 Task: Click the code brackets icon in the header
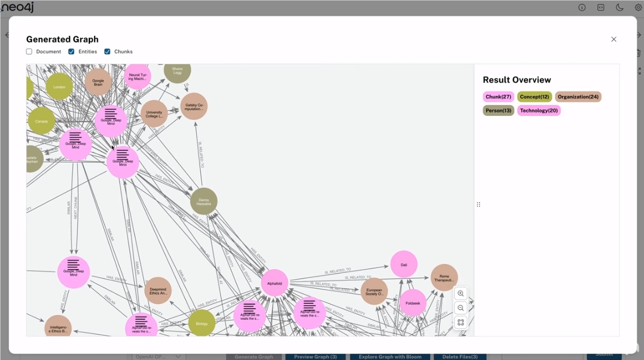coord(600,7)
